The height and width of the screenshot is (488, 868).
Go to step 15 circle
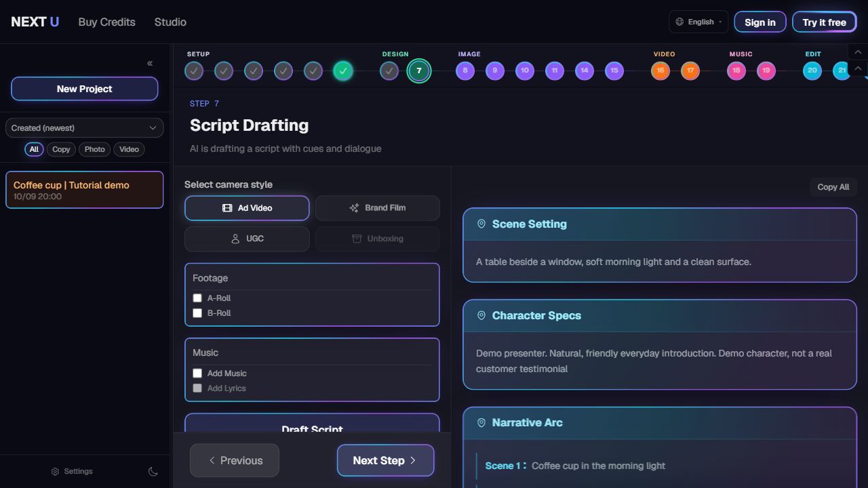(x=614, y=70)
